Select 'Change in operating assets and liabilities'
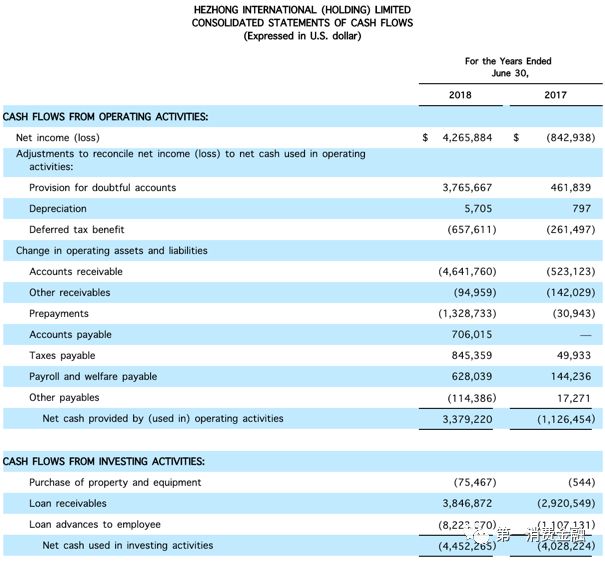The height and width of the screenshot is (562, 605). [112, 251]
